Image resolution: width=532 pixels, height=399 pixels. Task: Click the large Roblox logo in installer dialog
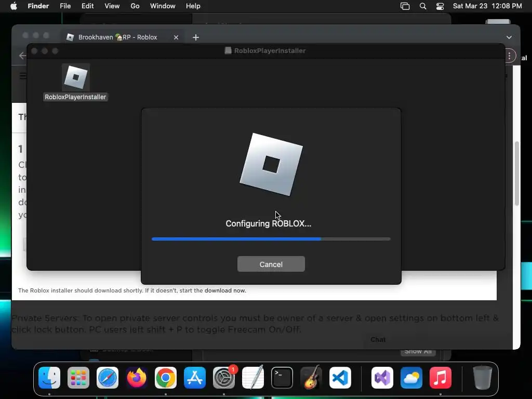click(x=271, y=165)
